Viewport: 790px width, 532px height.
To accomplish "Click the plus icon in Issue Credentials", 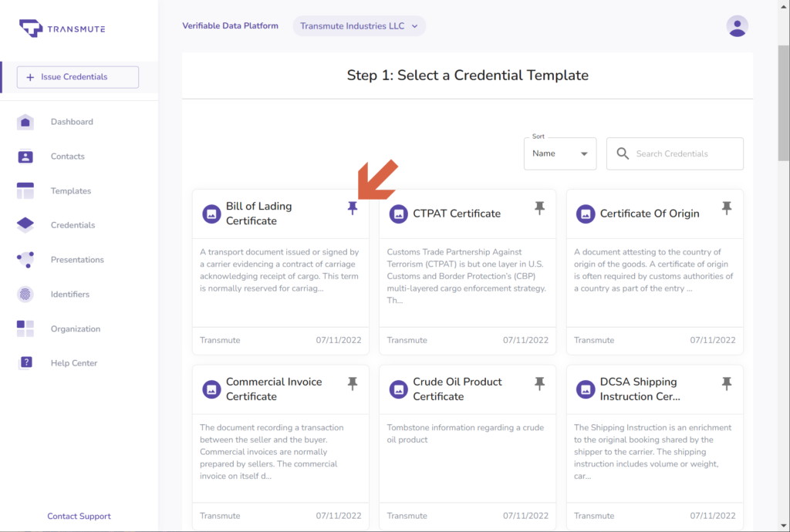I will (30, 77).
